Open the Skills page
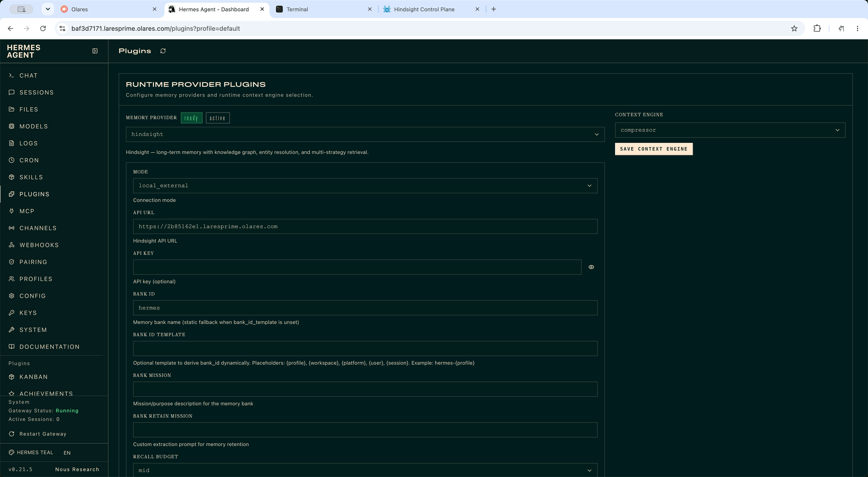Screen dimensions: 868x477 coord(54,177)
